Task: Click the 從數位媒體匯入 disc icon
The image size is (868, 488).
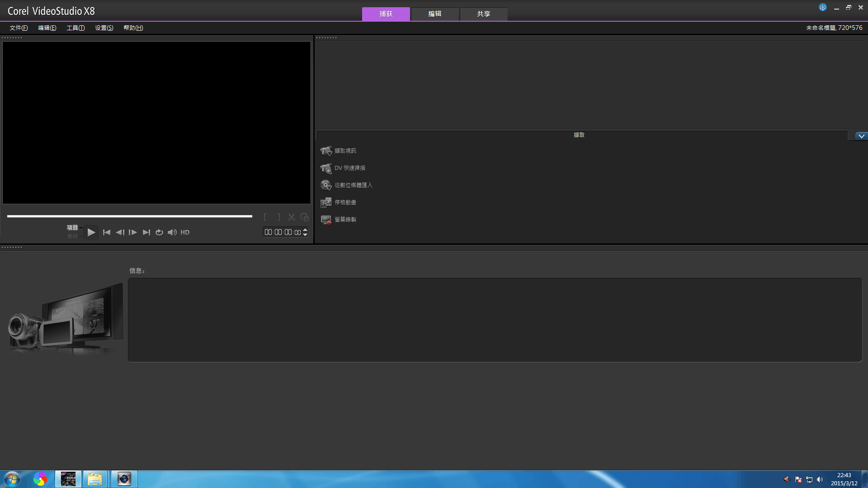Action: pos(326,185)
